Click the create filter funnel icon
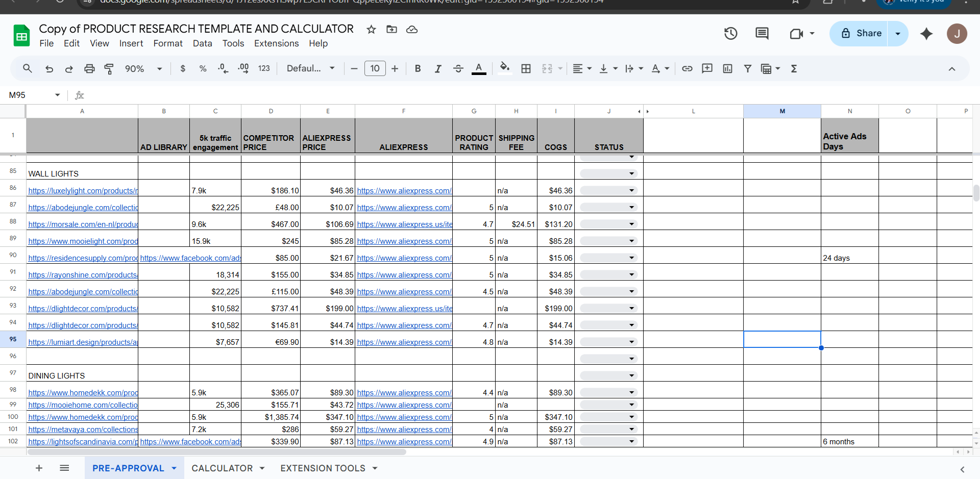 point(747,69)
